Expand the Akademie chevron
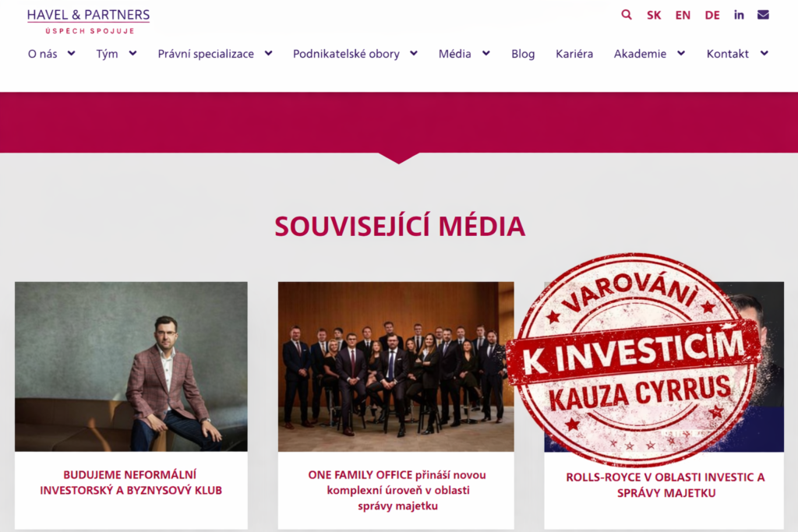Image resolution: width=798 pixels, height=532 pixels. coord(681,54)
